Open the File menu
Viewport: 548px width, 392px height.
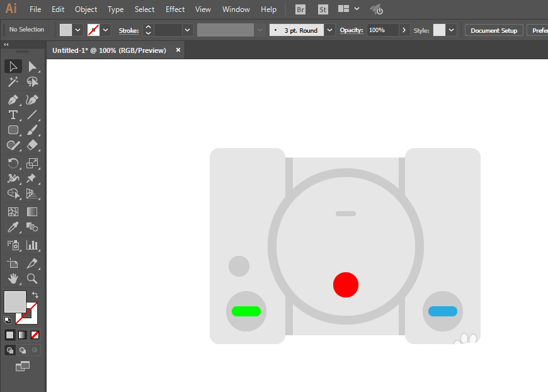pyautogui.click(x=35, y=9)
